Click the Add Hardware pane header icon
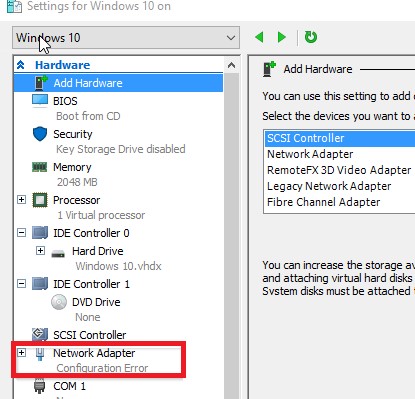This screenshot has height=399, width=415. (269, 69)
